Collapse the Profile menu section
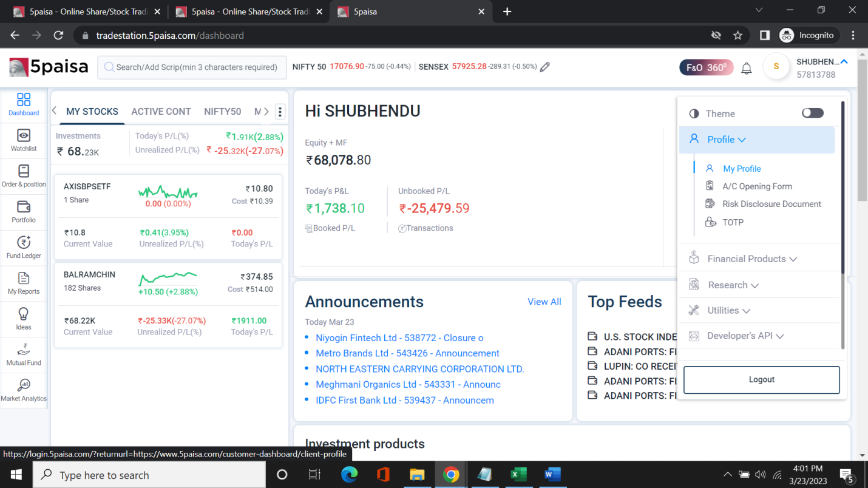Image resolution: width=868 pixels, height=488 pixels. (x=757, y=140)
